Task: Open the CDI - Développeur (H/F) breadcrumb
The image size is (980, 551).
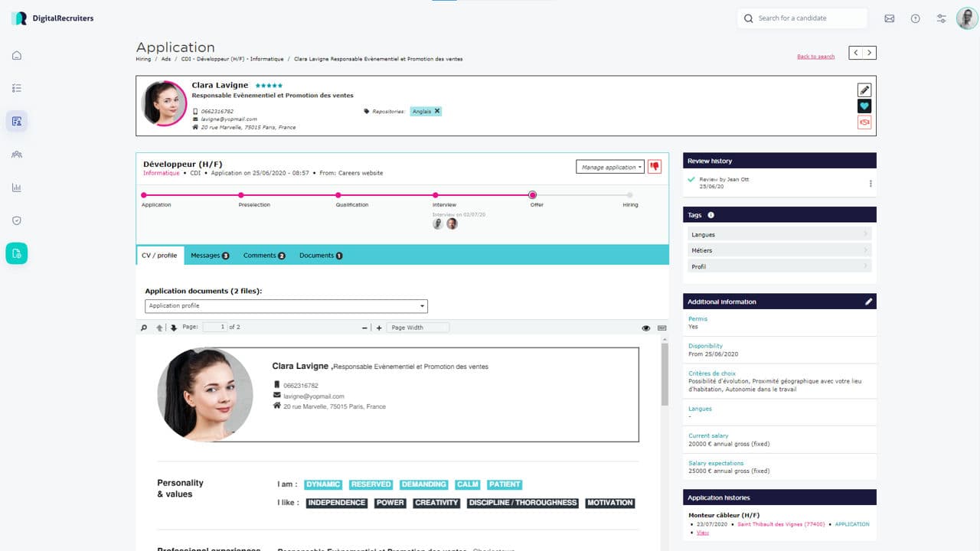Action: [233, 59]
